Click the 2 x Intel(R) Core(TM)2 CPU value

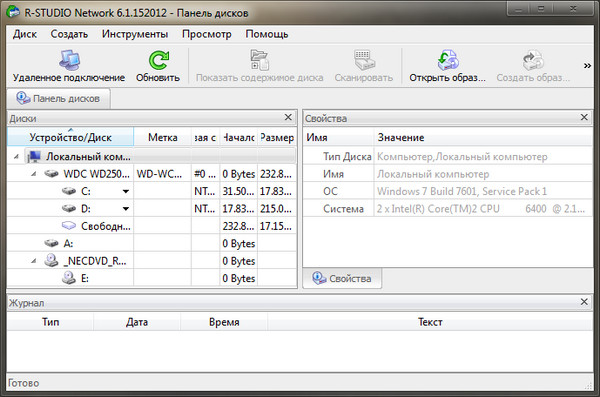pos(481,209)
